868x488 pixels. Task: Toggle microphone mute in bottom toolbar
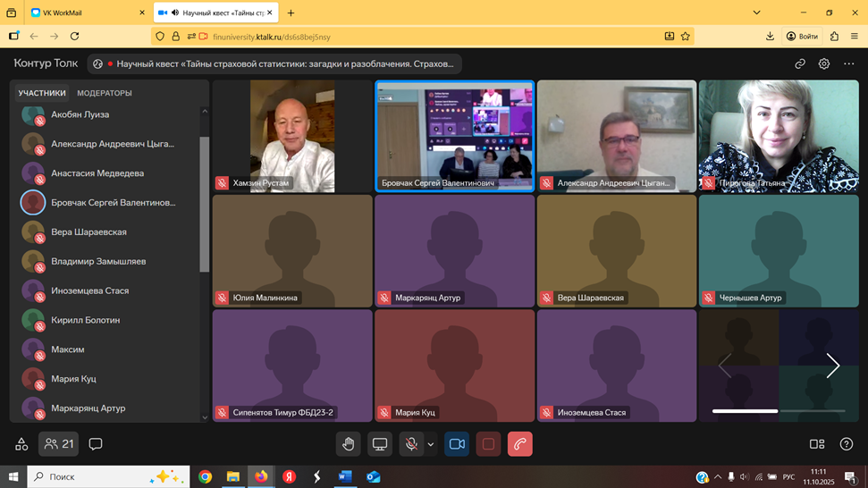point(411,444)
